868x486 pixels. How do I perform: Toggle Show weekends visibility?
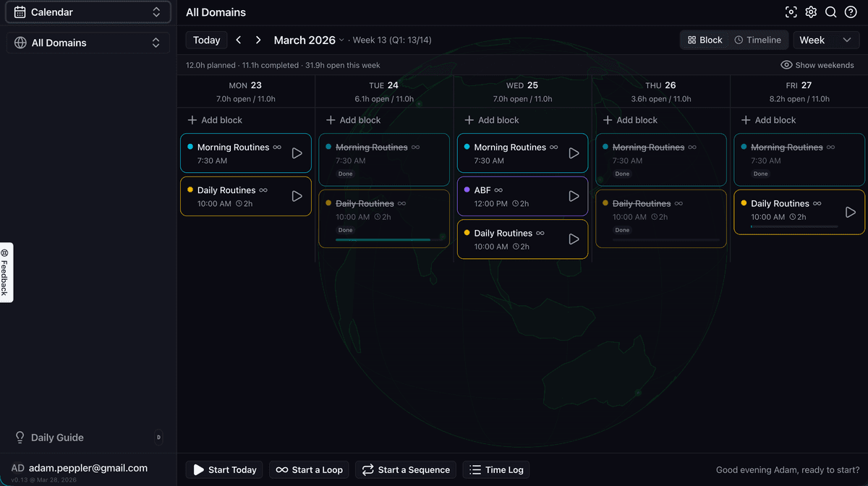(817, 65)
